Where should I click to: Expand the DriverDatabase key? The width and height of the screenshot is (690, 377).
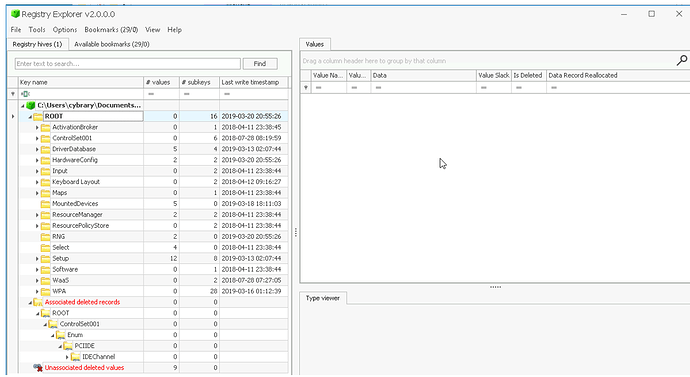[37, 149]
